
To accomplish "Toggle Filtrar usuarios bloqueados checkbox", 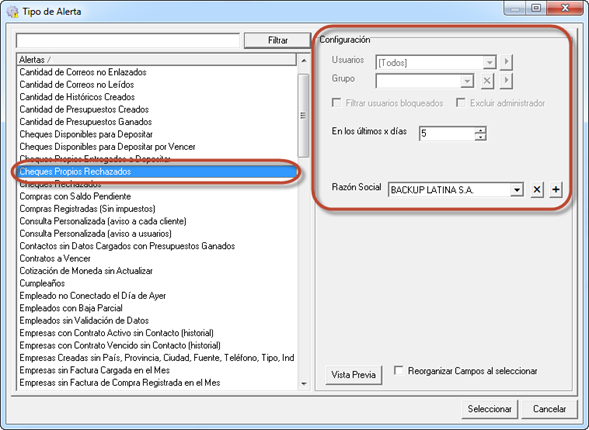I will pos(336,103).
